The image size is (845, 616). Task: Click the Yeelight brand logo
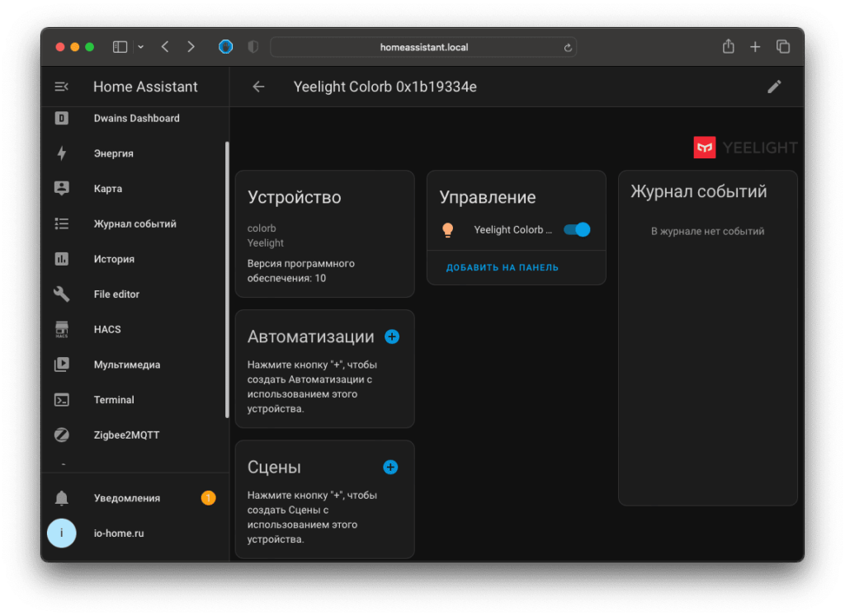coord(745,148)
